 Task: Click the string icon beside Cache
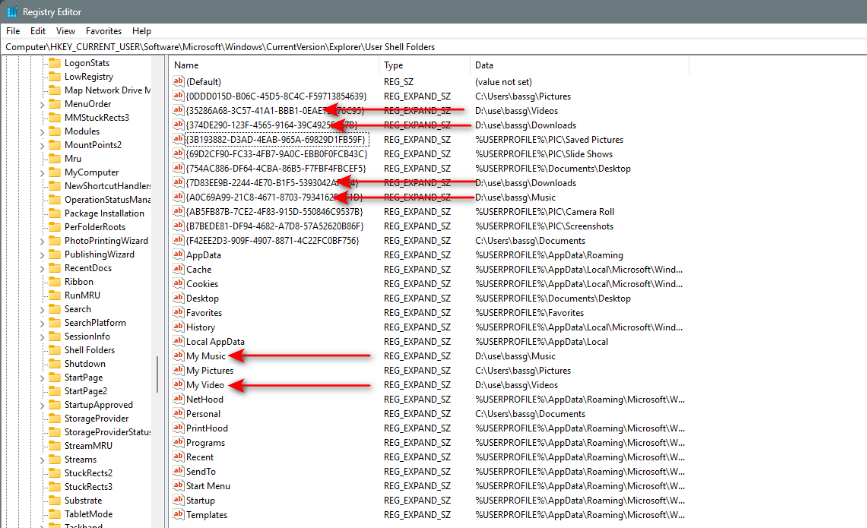[178, 269]
